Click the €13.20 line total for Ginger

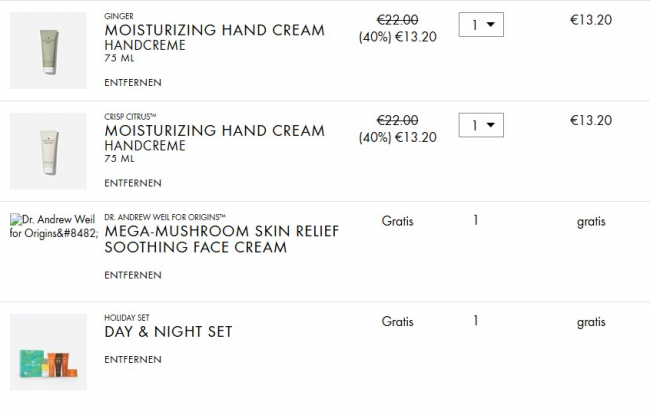[590, 20]
